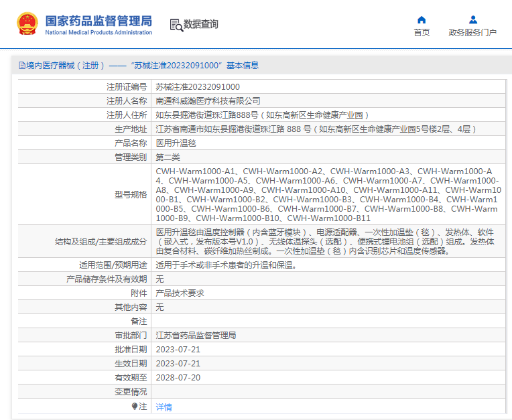Image resolution: width=512 pixels, height=420 pixels.
Task: Click the 政务服务门户 user icon
Action: pyautogui.click(x=473, y=20)
